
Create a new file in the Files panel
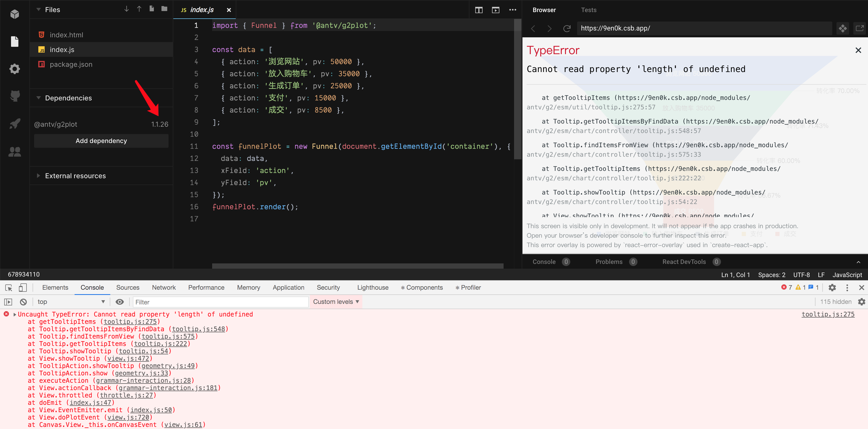[151, 9]
